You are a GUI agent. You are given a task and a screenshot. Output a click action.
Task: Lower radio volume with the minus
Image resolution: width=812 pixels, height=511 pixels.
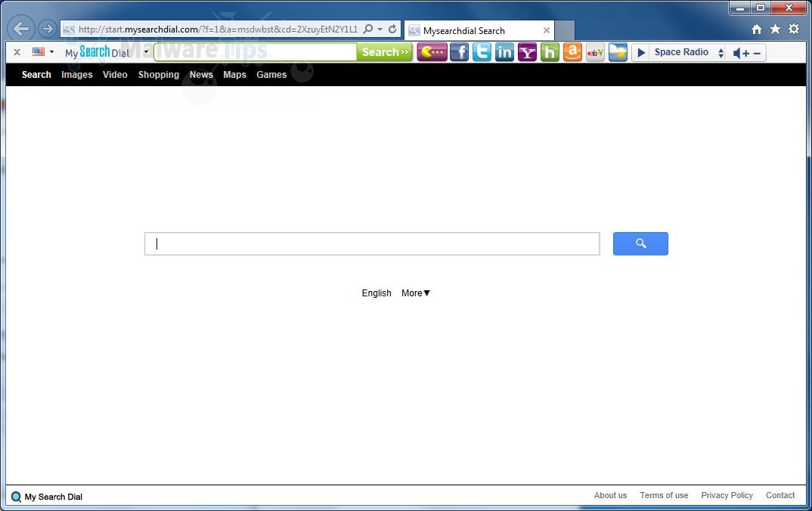tap(757, 53)
